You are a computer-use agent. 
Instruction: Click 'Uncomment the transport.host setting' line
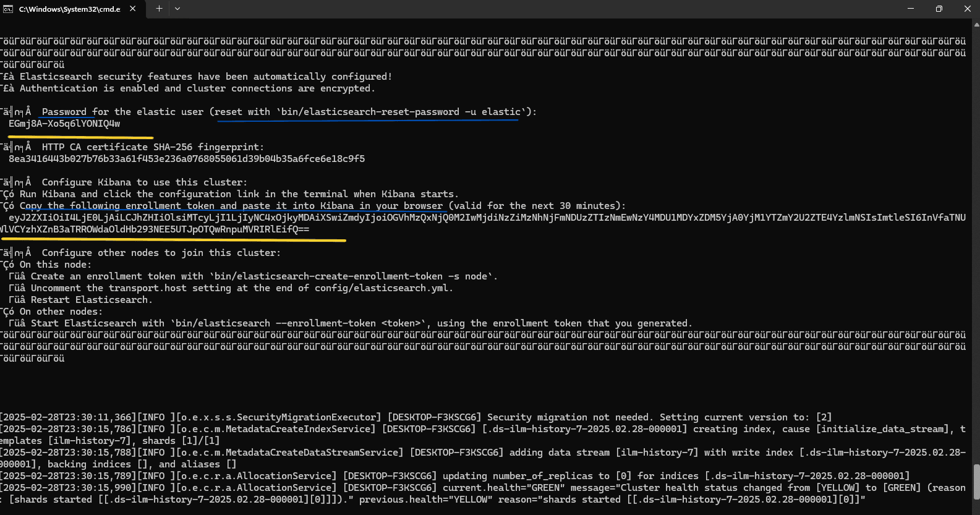231,288
